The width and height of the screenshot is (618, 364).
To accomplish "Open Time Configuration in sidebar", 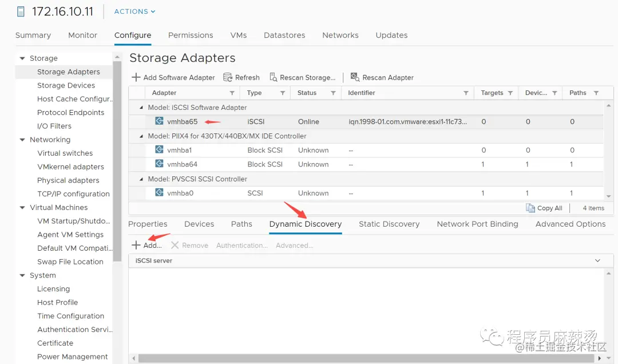I will (70, 316).
